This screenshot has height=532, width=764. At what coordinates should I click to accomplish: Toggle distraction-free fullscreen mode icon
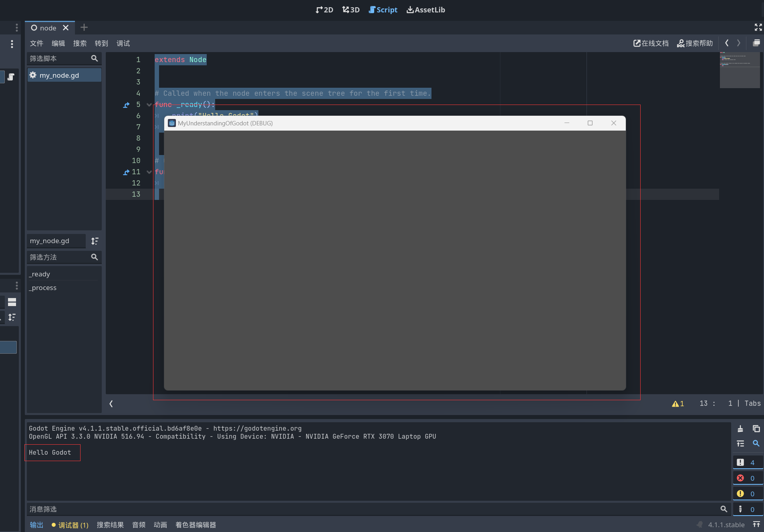tap(758, 27)
